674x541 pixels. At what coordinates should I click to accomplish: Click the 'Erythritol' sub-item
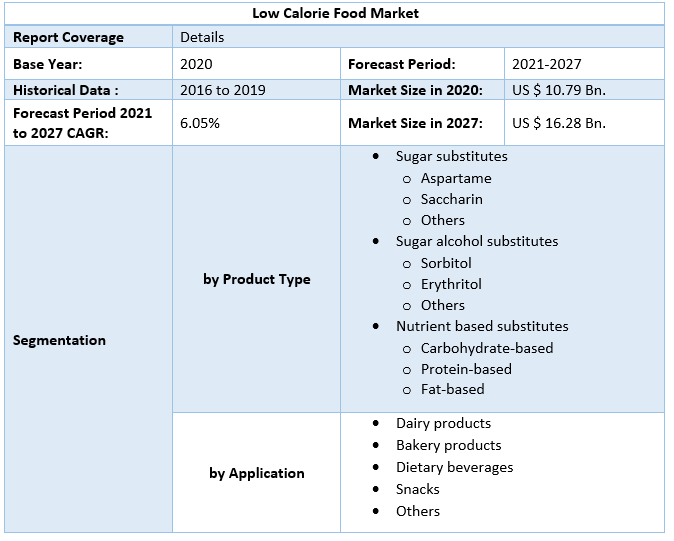point(451,284)
